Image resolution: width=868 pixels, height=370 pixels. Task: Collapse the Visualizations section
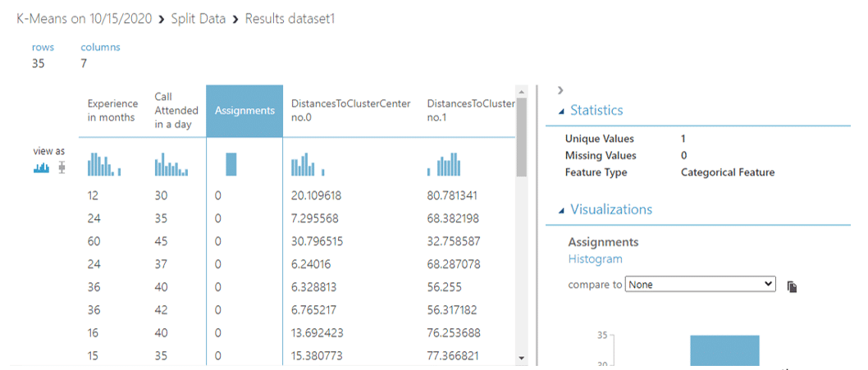click(x=561, y=211)
